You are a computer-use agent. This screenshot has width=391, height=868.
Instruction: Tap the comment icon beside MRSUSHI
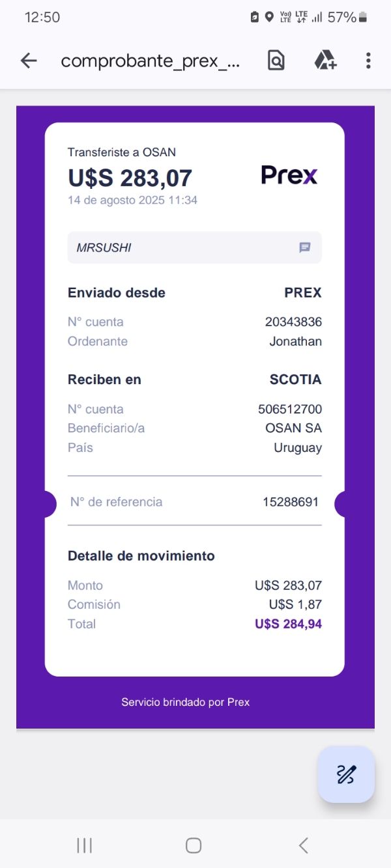point(304,247)
